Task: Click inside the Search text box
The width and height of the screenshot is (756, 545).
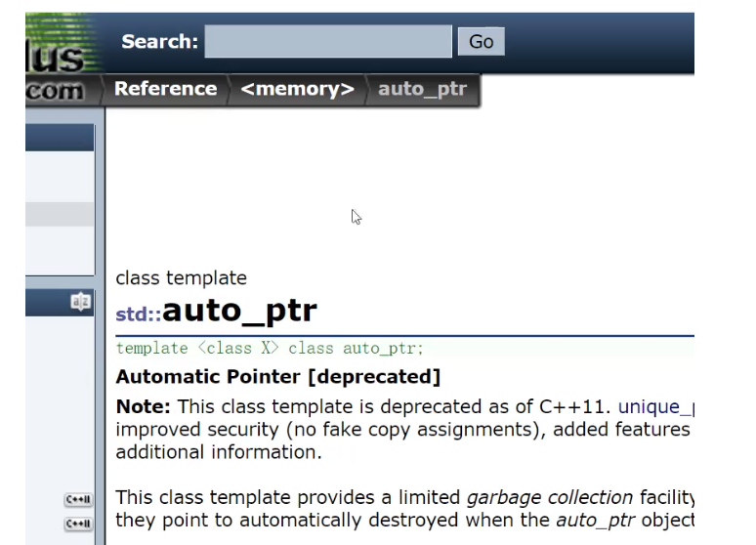Action: 328,41
